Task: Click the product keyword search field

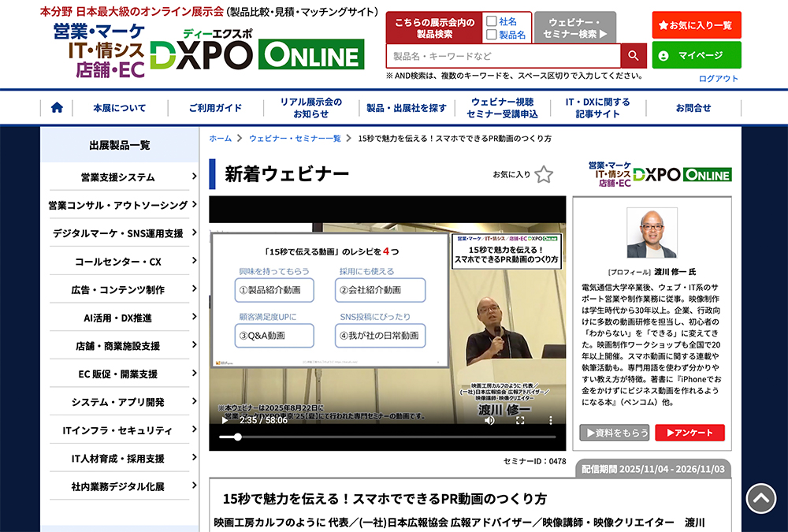Action: tap(503, 56)
